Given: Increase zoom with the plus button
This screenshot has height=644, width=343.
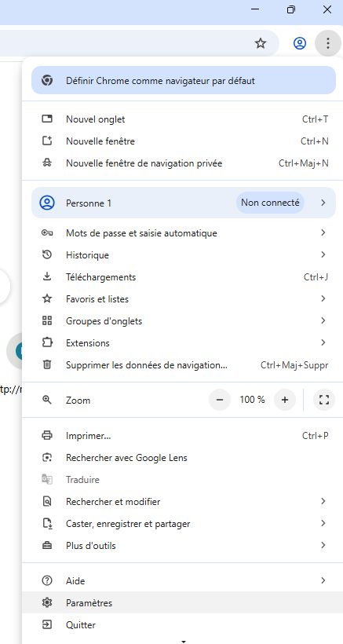Looking at the screenshot, I should click(285, 400).
